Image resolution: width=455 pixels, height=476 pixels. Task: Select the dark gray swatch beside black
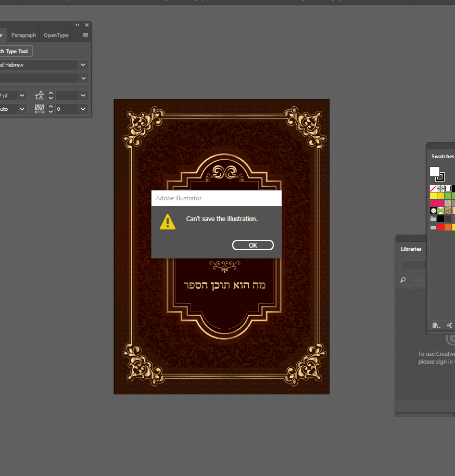tap(448, 218)
